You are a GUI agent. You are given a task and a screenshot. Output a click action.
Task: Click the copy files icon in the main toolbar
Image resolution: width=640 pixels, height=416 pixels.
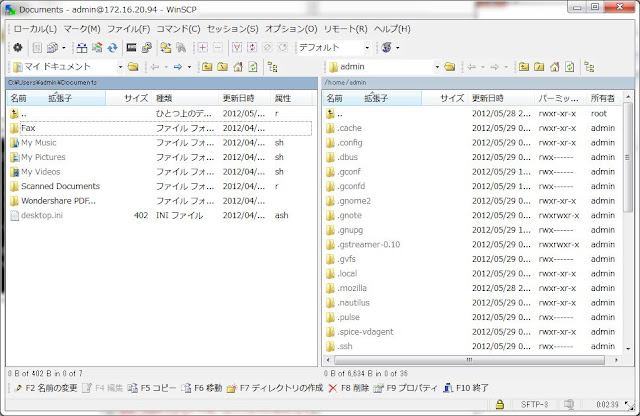pyautogui.click(x=52, y=48)
